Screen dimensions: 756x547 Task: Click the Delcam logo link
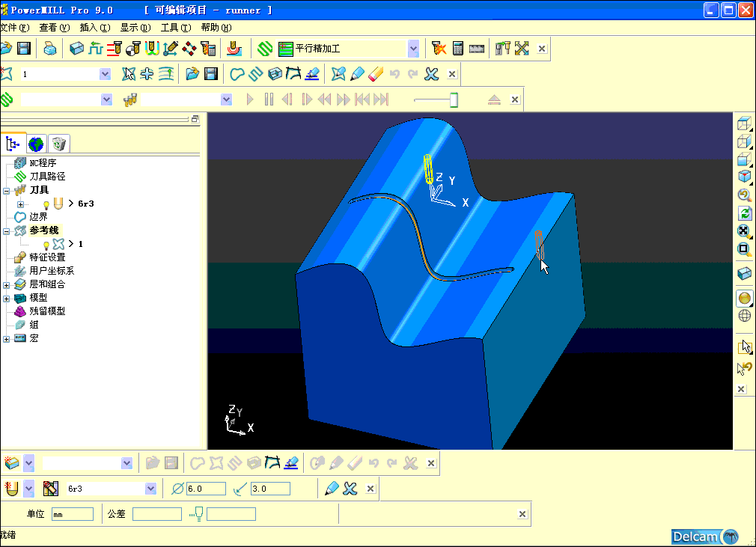[705, 537]
